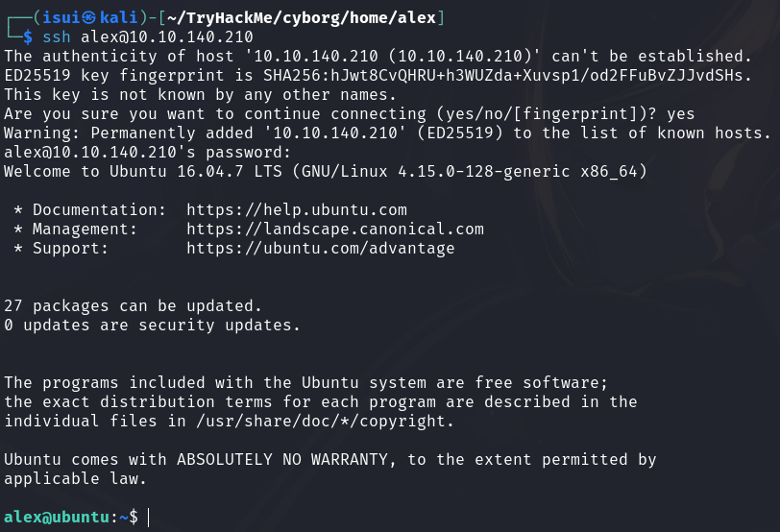This screenshot has height=532, width=780.
Task: Click the "27 packages can be updated" line
Action: (133, 305)
